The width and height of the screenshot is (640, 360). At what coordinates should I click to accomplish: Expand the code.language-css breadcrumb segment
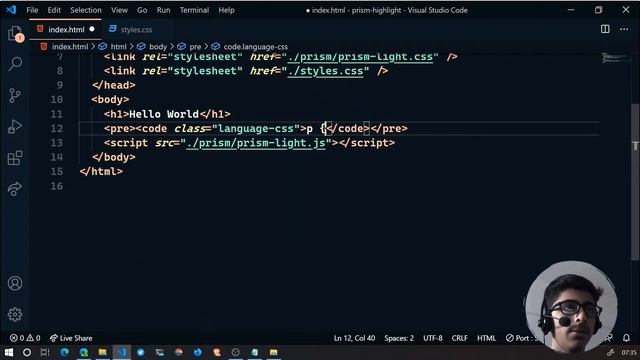256,47
